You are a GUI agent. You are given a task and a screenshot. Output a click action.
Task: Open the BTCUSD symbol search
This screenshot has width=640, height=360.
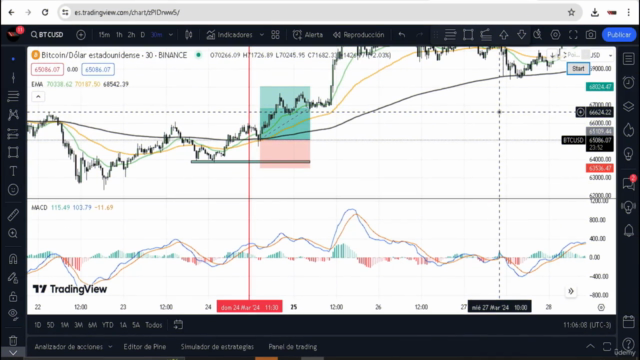pyautogui.click(x=47, y=35)
